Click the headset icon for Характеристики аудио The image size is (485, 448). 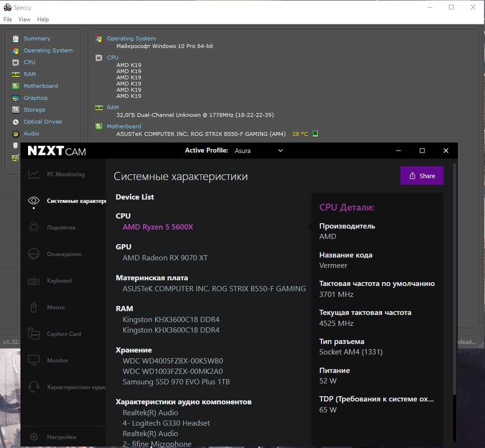[34, 387]
